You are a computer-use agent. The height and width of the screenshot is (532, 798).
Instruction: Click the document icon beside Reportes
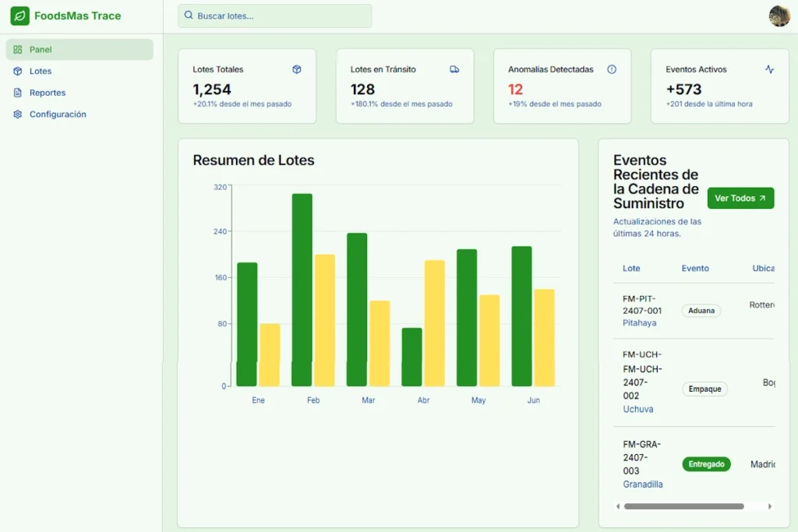click(x=18, y=93)
